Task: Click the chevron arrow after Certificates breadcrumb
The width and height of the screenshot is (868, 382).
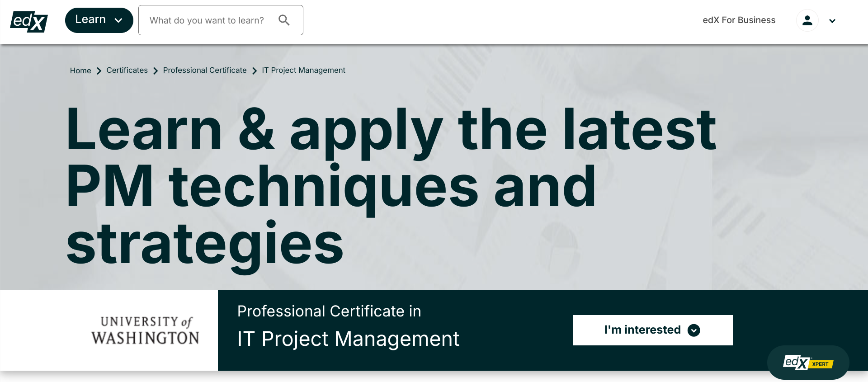Action: click(x=156, y=71)
